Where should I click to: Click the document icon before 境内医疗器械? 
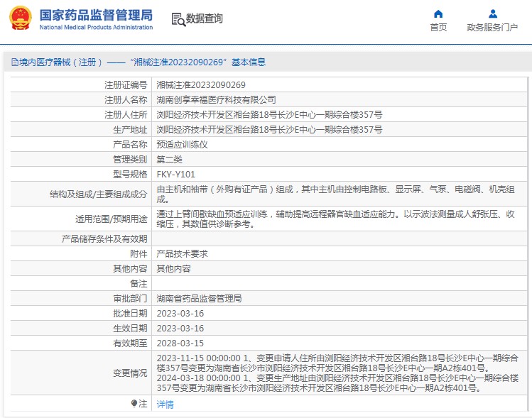[13, 62]
